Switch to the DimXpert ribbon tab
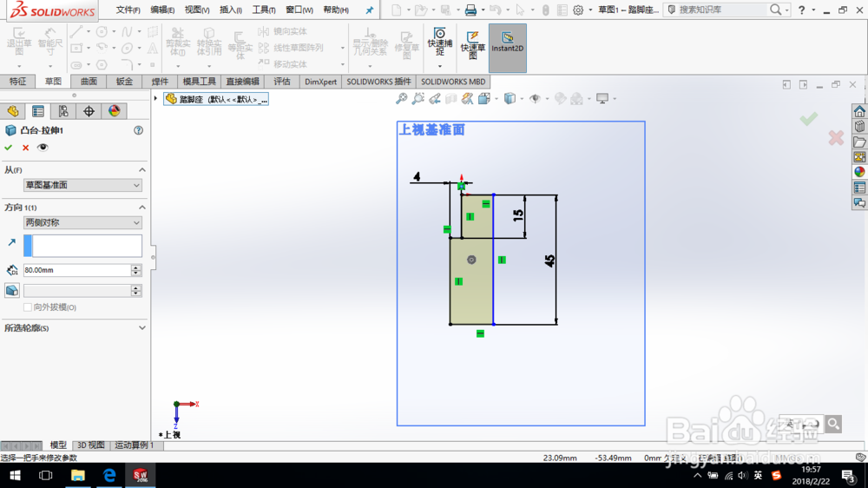The height and width of the screenshot is (488, 868). pyautogui.click(x=320, y=82)
